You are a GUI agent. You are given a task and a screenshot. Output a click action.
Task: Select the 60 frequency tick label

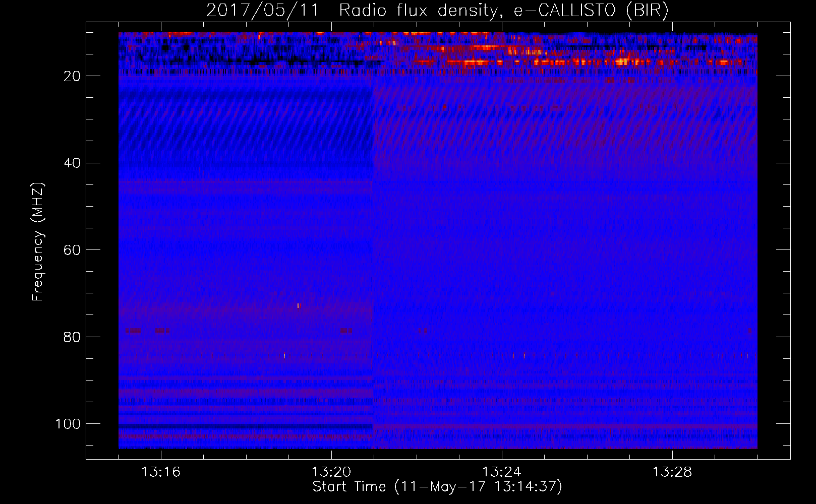(x=73, y=250)
